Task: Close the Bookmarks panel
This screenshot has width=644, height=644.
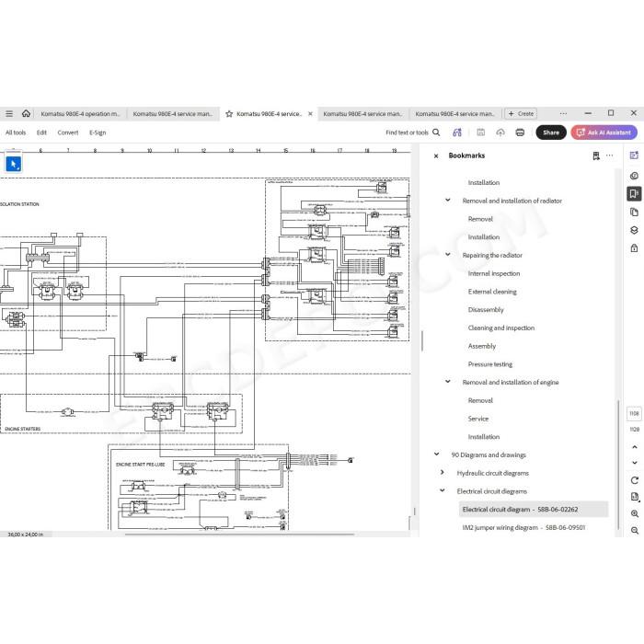Action: click(x=436, y=156)
